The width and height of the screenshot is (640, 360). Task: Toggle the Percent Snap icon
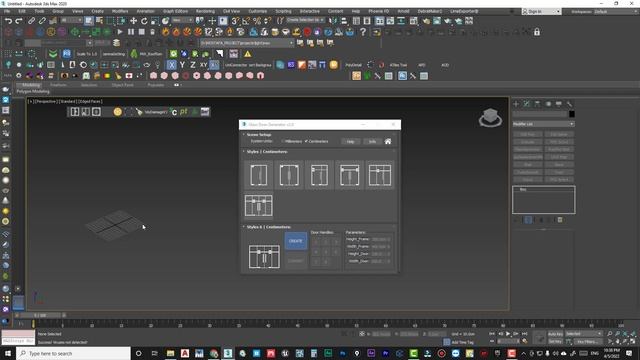point(257,21)
